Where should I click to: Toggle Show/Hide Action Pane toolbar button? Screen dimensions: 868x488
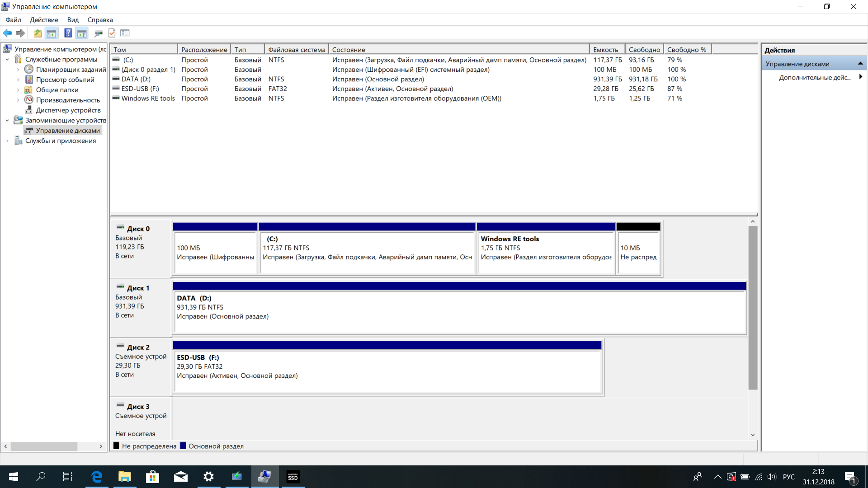(x=82, y=33)
